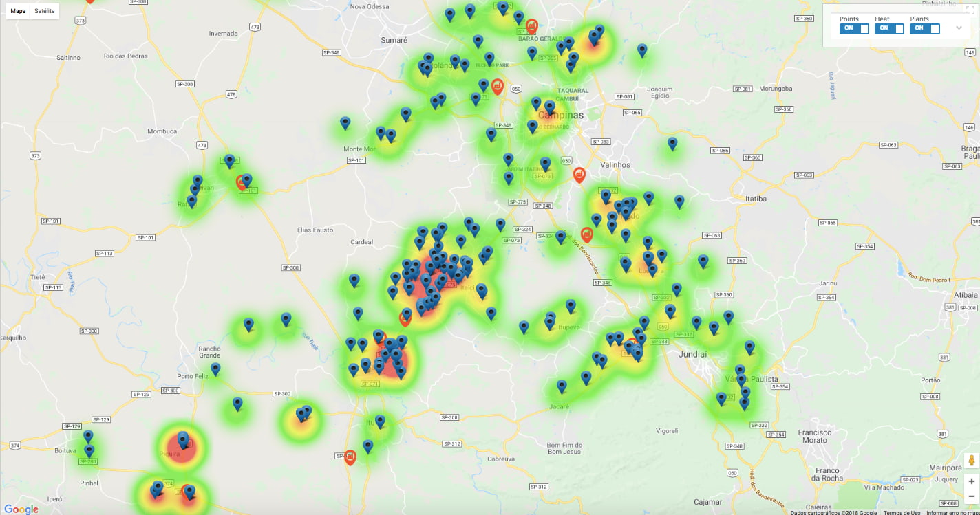Click the orange plant marker on SP-101 near Capivari

coord(242,182)
